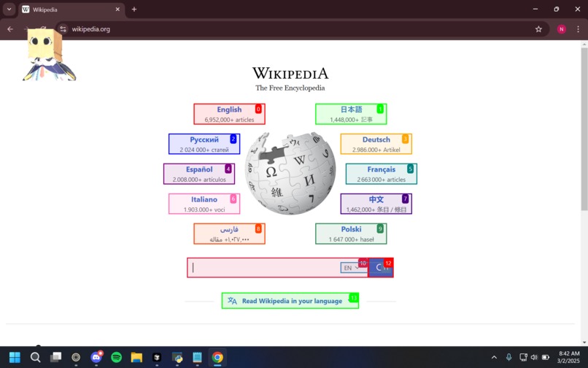Open a new tab with the plus button
588x368 pixels.
point(134,9)
